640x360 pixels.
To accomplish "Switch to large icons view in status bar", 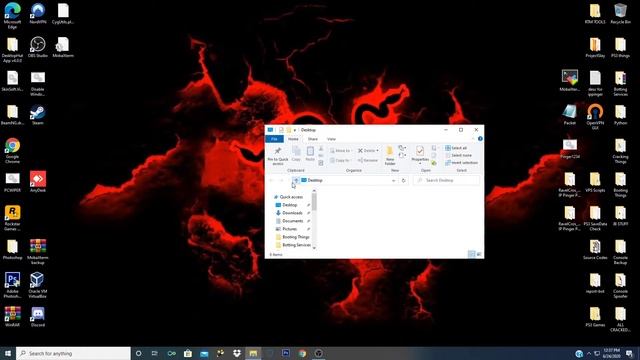I will click(479, 254).
